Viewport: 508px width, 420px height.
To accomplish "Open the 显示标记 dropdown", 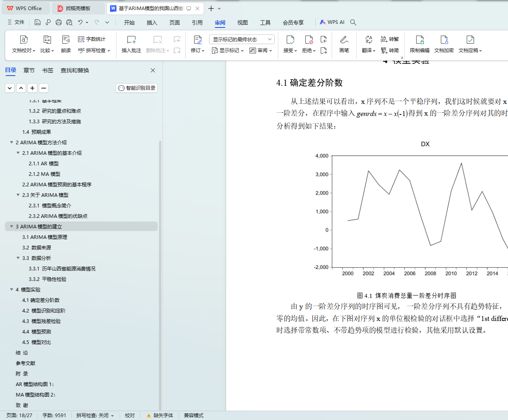I will [228, 51].
